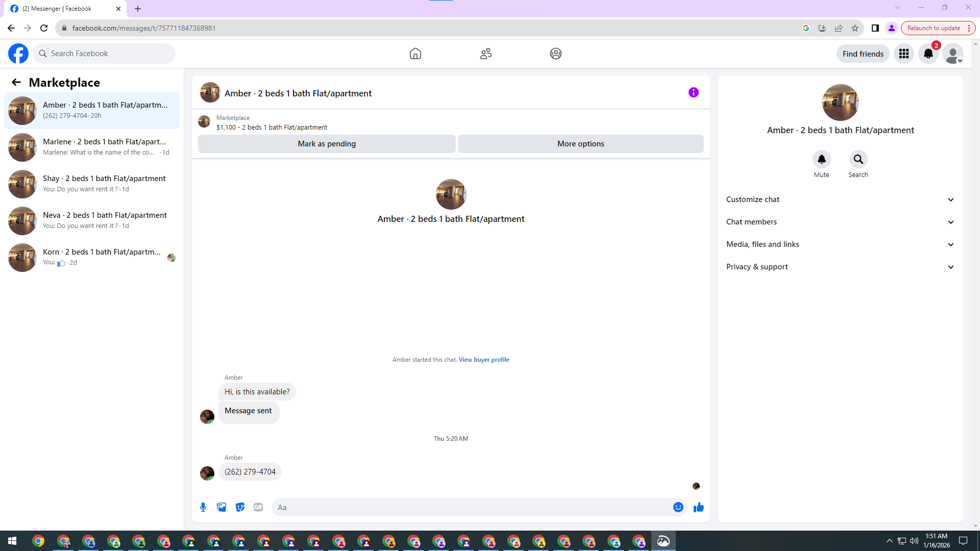Open the Friends tab in top navigation
This screenshot has height=551, width=980.
485,54
